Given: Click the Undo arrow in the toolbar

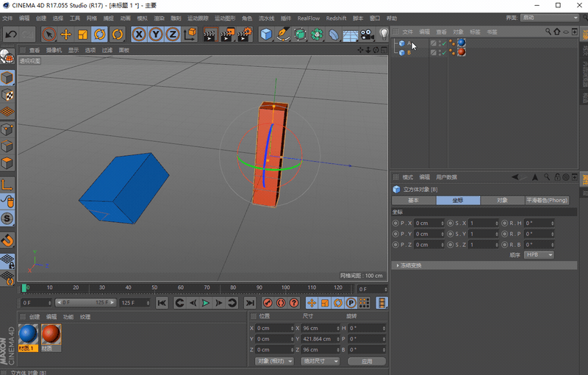Looking at the screenshot, I should coord(11,35).
